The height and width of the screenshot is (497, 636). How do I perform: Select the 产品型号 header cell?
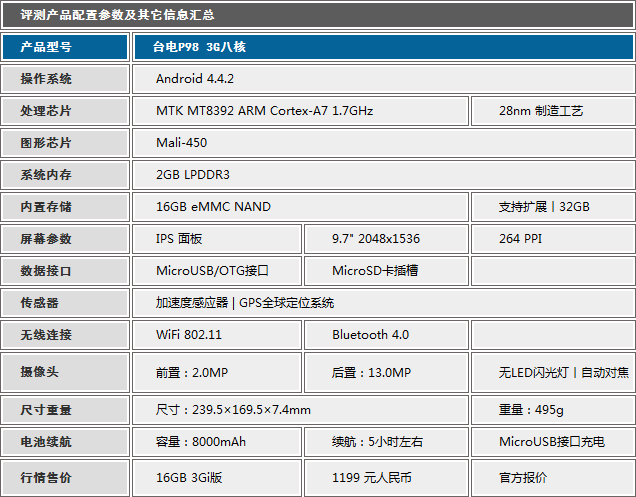coord(65,47)
